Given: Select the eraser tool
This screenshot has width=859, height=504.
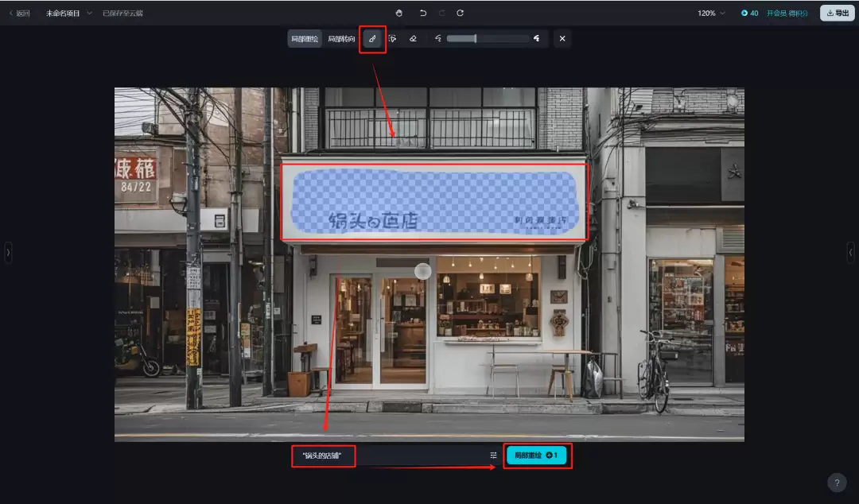Looking at the screenshot, I should coord(413,39).
